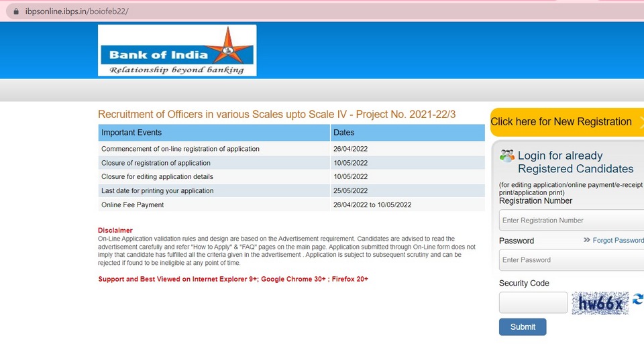
Task: Click the date 25/05/2022 cell
Action: pyautogui.click(x=407, y=190)
